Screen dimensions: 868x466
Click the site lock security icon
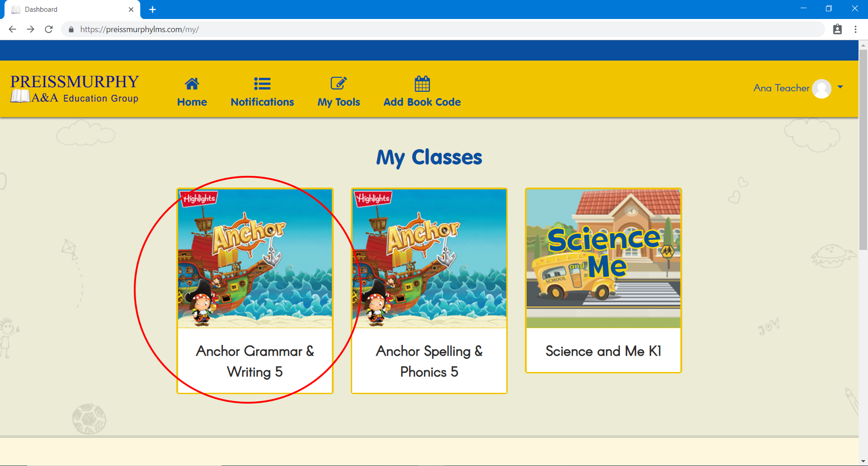(71, 29)
